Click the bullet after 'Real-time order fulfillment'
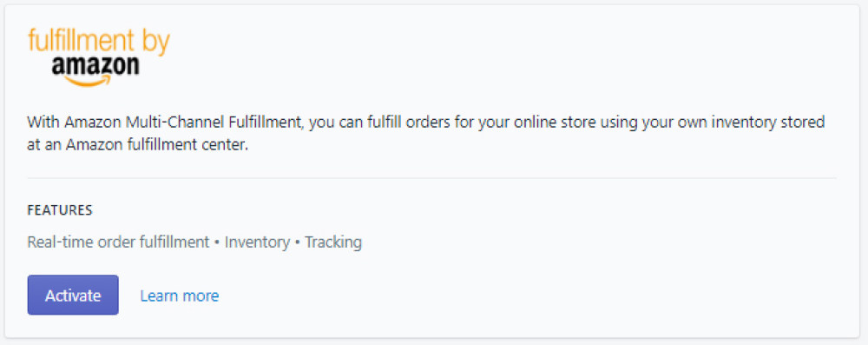This screenshot has width=868, height=345. (x=217, y=243)
